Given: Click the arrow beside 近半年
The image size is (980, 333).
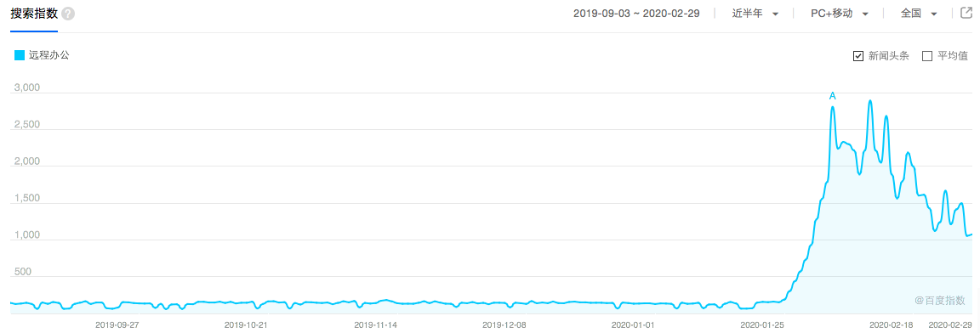Looking at the screenshot, I should point(775,14).
